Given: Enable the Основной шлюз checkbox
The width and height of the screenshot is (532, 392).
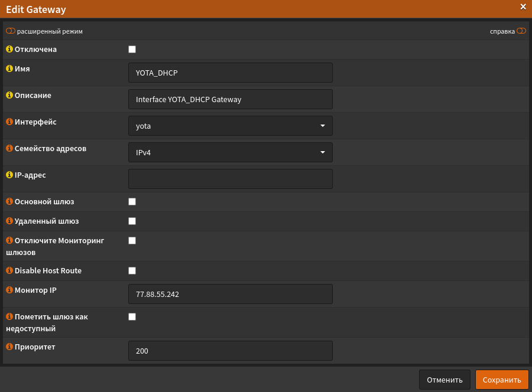Looking at the screenshot, I should (132, 201).
